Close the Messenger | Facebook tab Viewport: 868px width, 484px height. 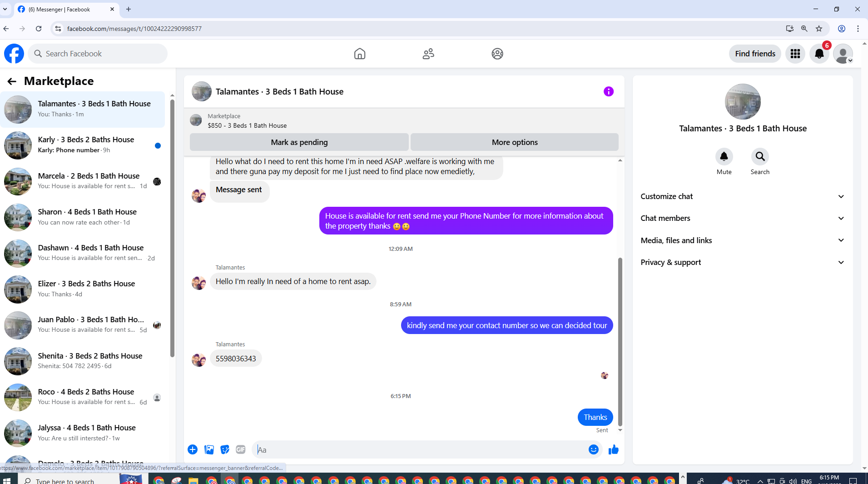point(112,9)
